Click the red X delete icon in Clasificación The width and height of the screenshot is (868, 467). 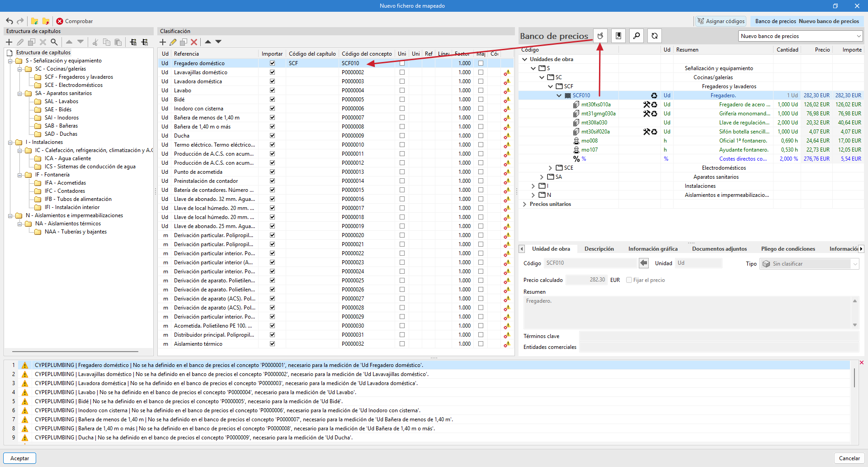(x=194, y=42)
